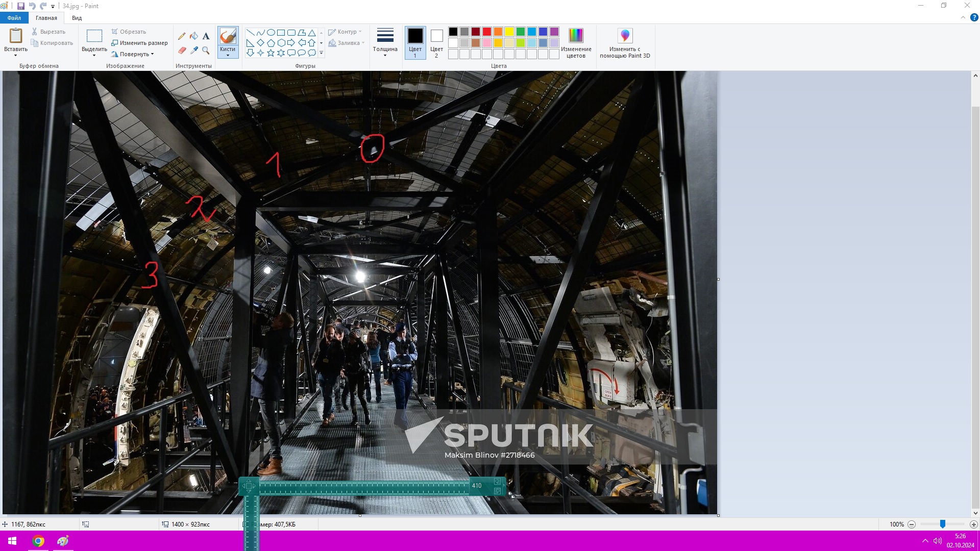This screenshot has width=980, height=551.
Task: Select the Eraser tool
Action: click(x=182, y=51)
